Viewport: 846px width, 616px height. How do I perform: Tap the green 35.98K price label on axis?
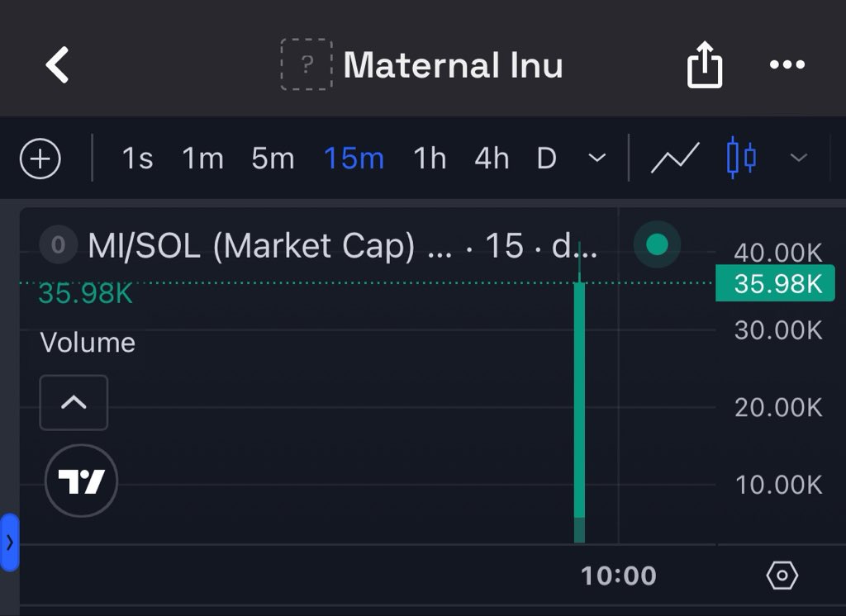pos(775,283)
